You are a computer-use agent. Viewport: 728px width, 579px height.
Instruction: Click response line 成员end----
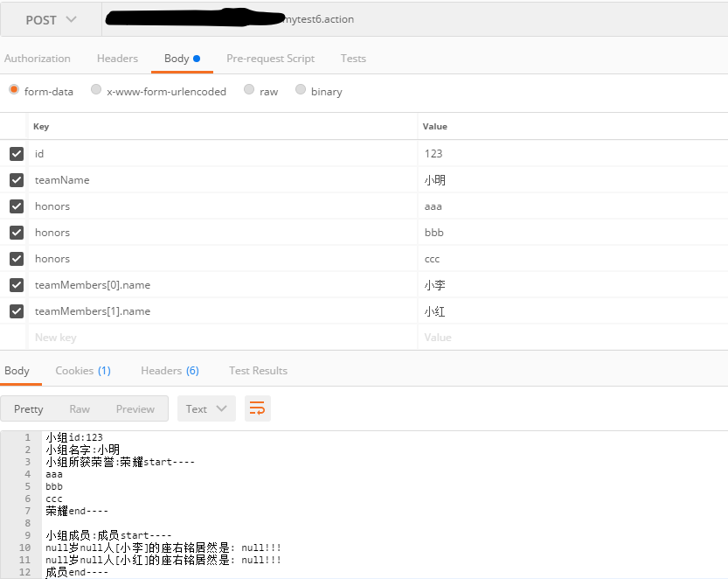point(77,572)
